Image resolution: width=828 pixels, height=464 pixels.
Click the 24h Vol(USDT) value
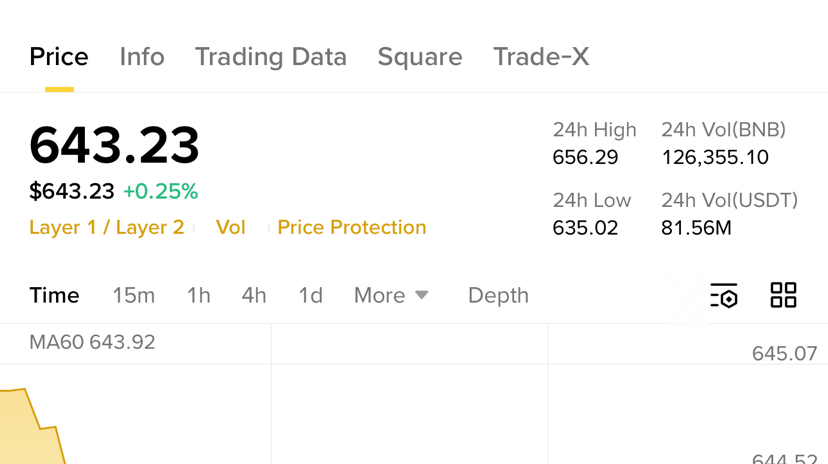pos(696,228)
